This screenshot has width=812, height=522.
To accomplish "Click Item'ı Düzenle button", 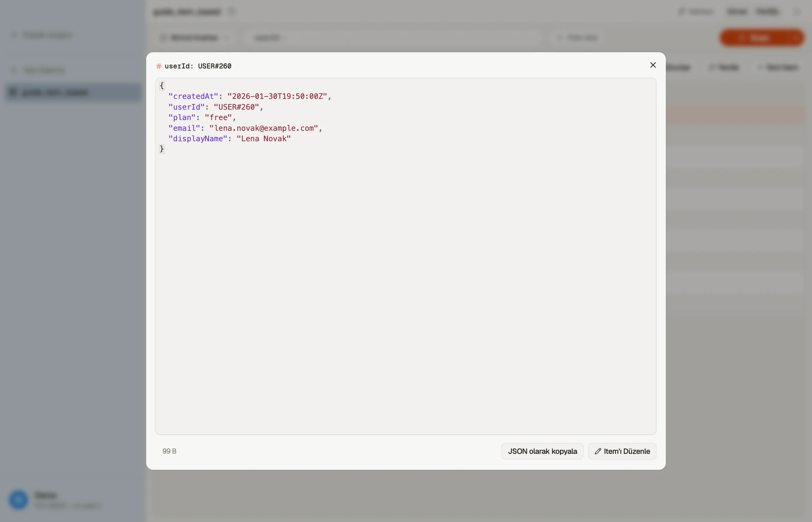I will point(622,451).
